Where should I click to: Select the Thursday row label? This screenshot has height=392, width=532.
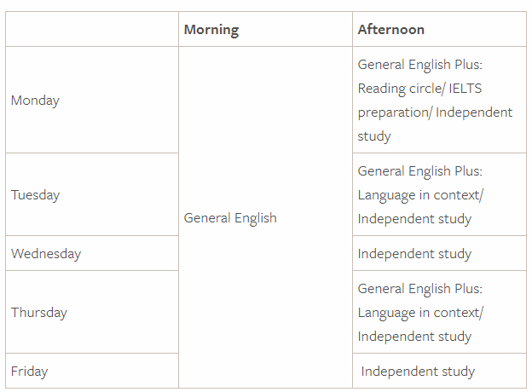coord(39,312)
